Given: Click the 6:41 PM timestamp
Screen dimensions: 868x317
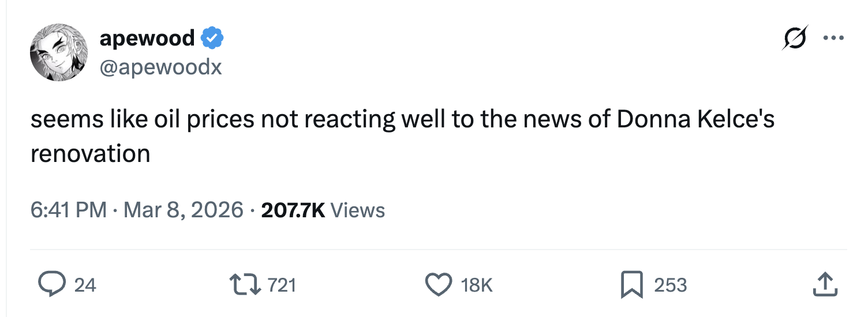Looking at the screenshot, I should (x=68, y=210).
